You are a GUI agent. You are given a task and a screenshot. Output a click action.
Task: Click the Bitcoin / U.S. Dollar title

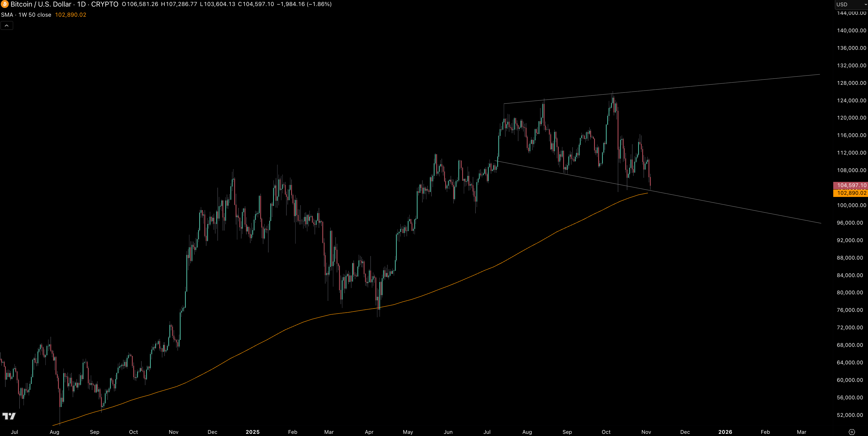click(41, 4)
